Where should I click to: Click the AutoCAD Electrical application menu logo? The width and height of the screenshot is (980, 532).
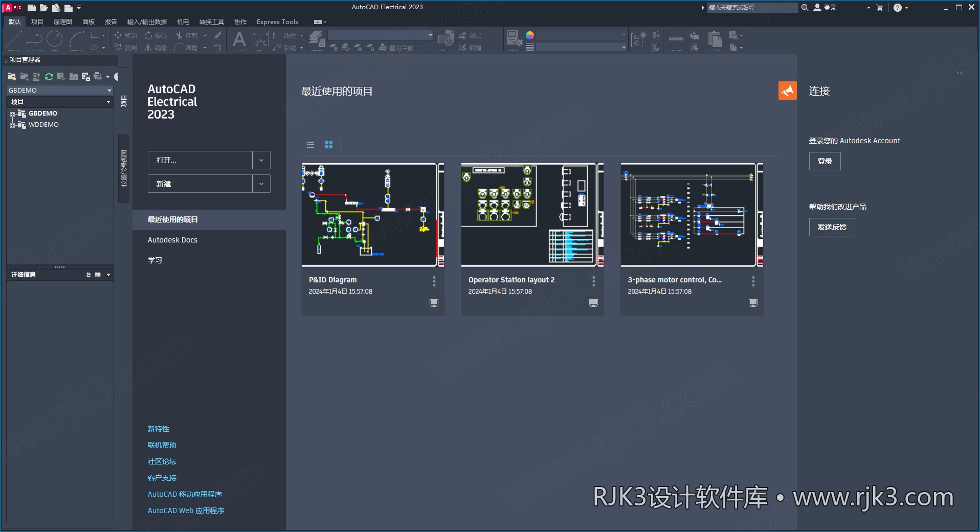[13, 7]
